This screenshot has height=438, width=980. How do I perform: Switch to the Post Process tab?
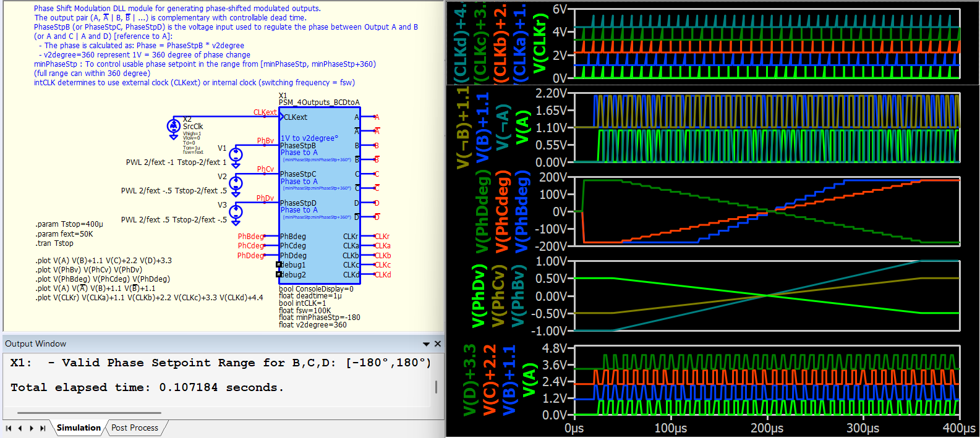click(135, 427)
